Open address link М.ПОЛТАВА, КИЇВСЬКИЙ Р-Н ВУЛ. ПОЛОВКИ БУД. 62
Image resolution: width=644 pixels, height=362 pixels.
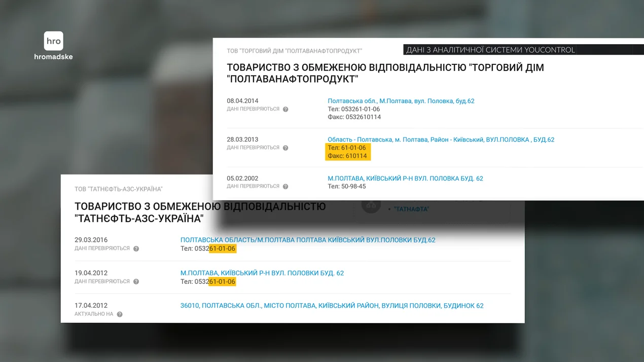pyautogui.click(x=262, y=273)
